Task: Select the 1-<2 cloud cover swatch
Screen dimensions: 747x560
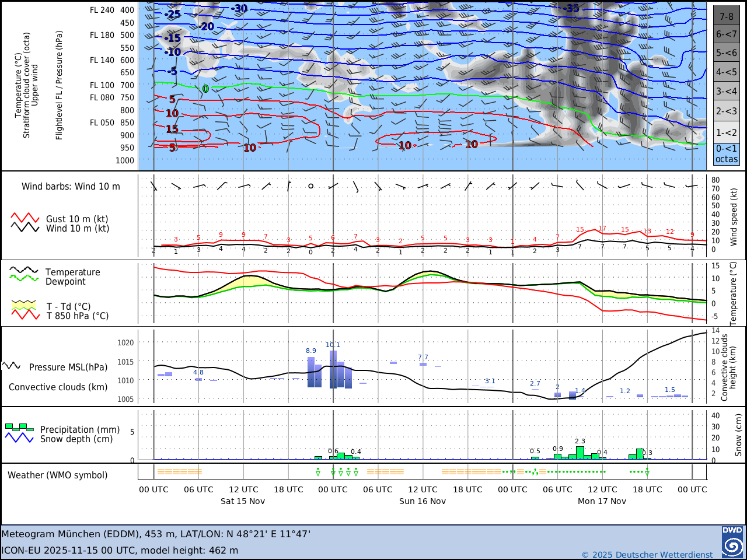Action: [x=727, y=132]
